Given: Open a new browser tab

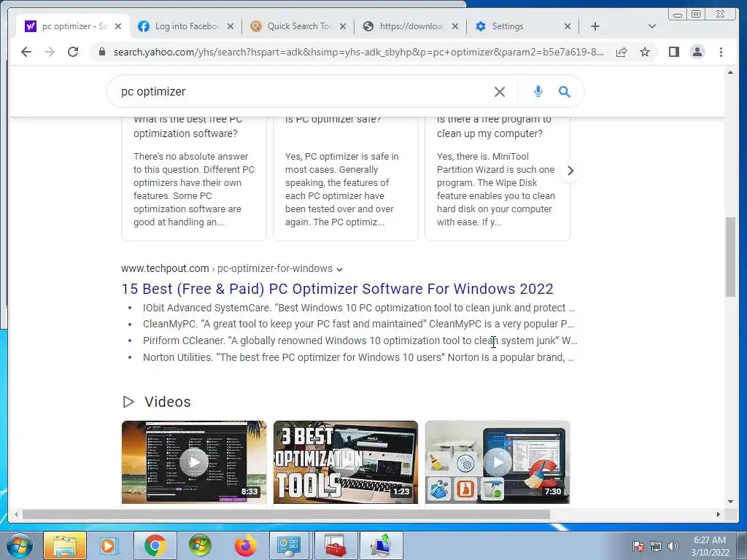Looking at the screenshot, I should click(595, 26).
